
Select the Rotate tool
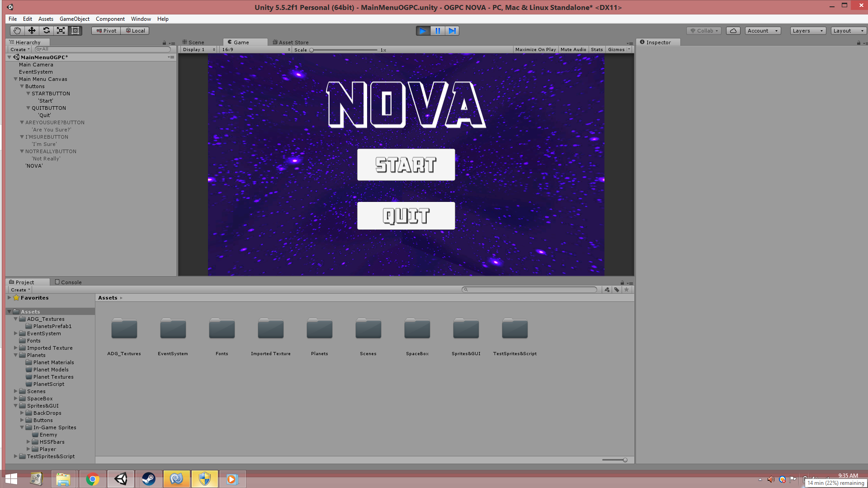coord(46,31)
